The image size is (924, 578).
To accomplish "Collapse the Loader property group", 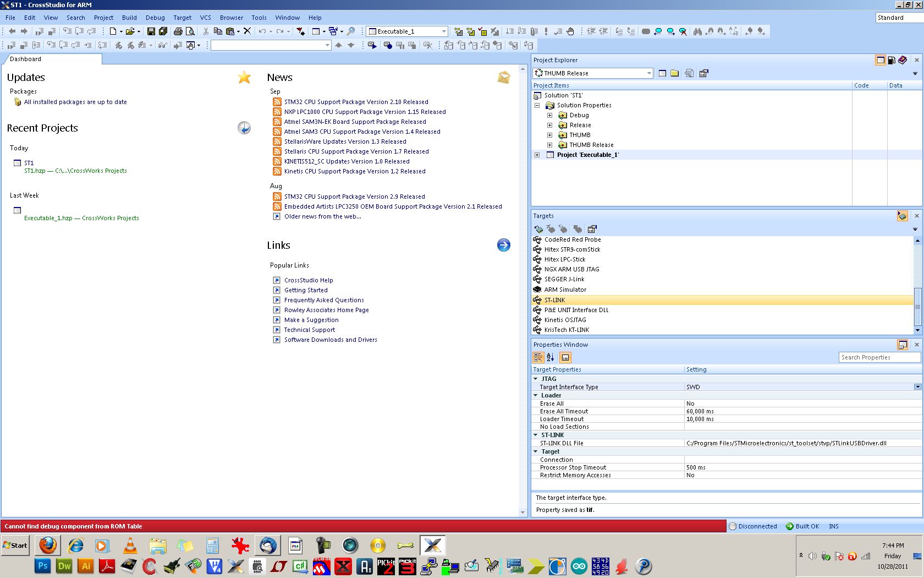I will (x=536, y=395).
